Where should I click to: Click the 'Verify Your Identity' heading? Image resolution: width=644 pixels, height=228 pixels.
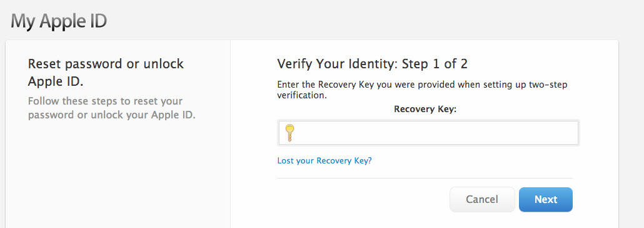[337, 64]
